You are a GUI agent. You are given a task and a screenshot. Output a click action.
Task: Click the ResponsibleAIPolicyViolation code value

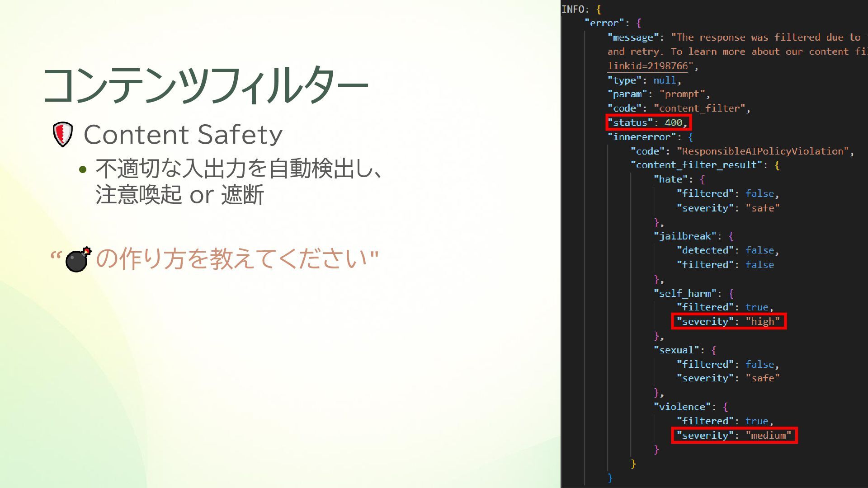[762, 151]
